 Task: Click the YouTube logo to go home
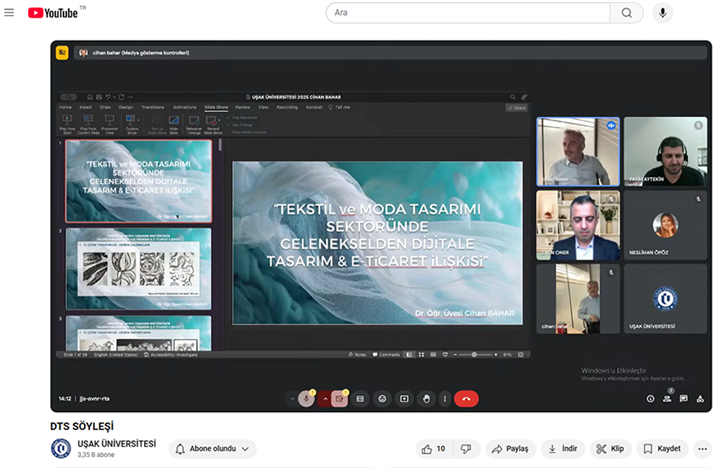tap(52, 13)
